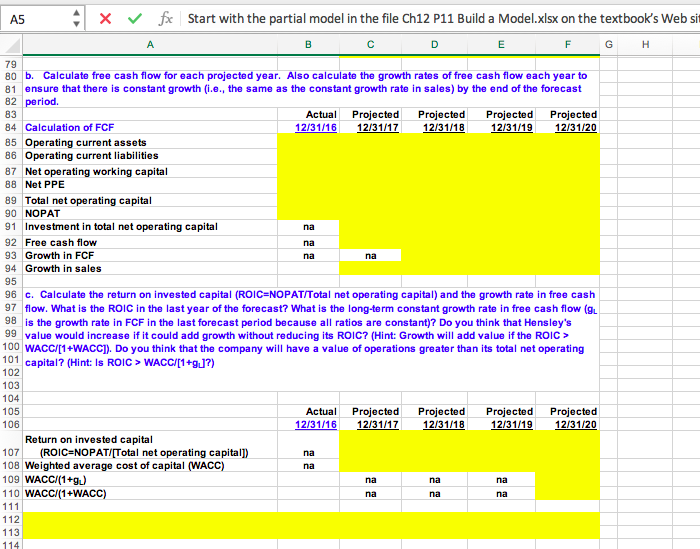Select row 112 header
Screen dimensions: 700x549
[x=11, y=520]
